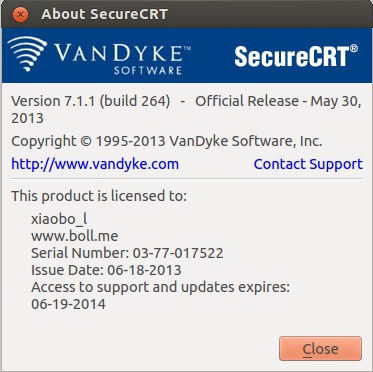Screen dimensions: 373x372
Task: Select the Version 7.1.1 (build 264) text
Action: pos(91,101)
